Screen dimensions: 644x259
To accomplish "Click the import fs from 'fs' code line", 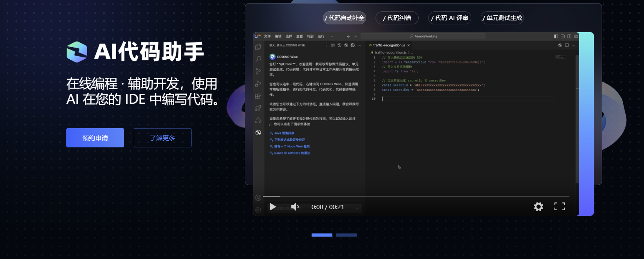I will 400,72.
